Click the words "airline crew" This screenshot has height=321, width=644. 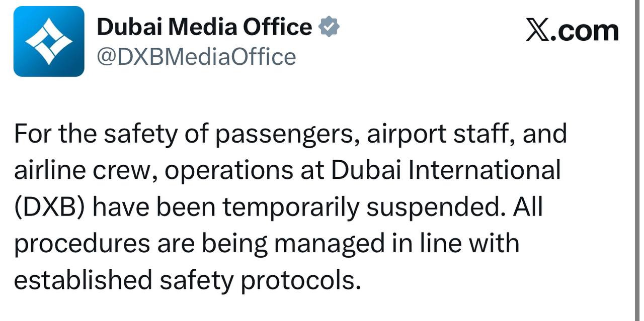click(81, 171)
